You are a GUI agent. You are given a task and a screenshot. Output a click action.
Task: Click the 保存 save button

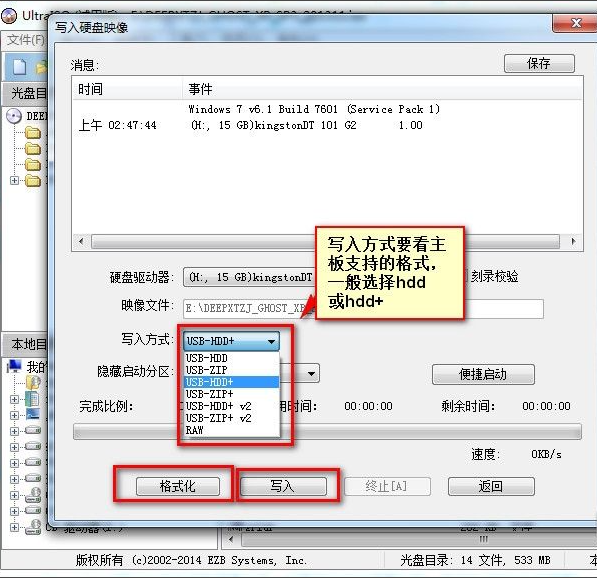[539, 63]
